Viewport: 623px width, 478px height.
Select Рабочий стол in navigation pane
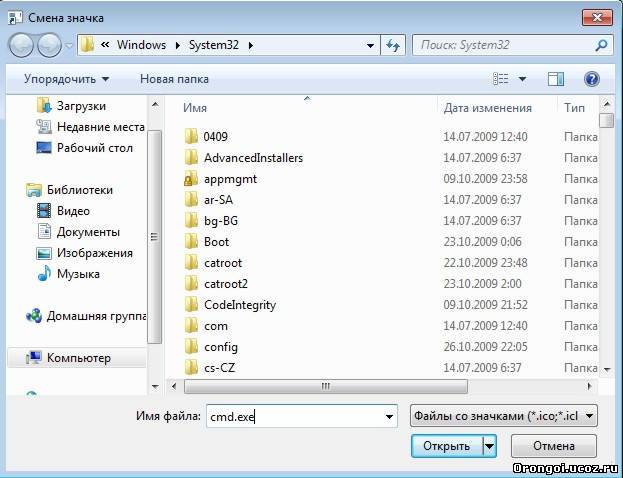tap(85, 148)
